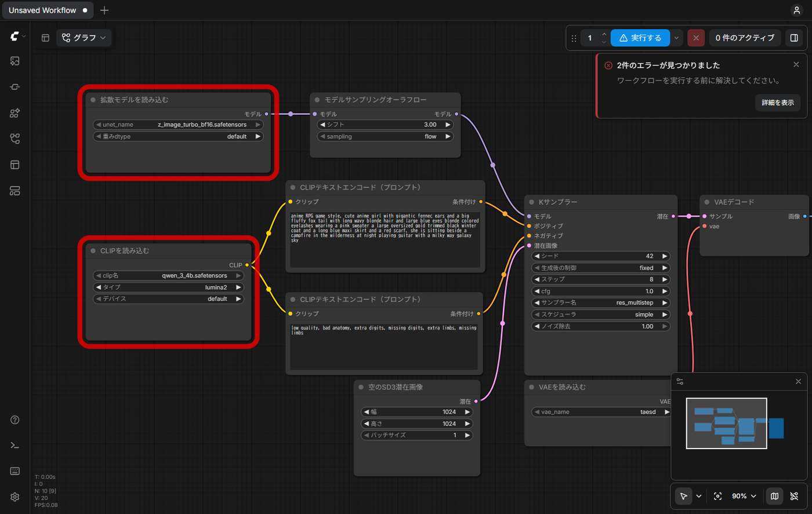812x514 pixels.
Task: Collapse the CLIPを読み込む node via its dot
Action: coord(93,251)
